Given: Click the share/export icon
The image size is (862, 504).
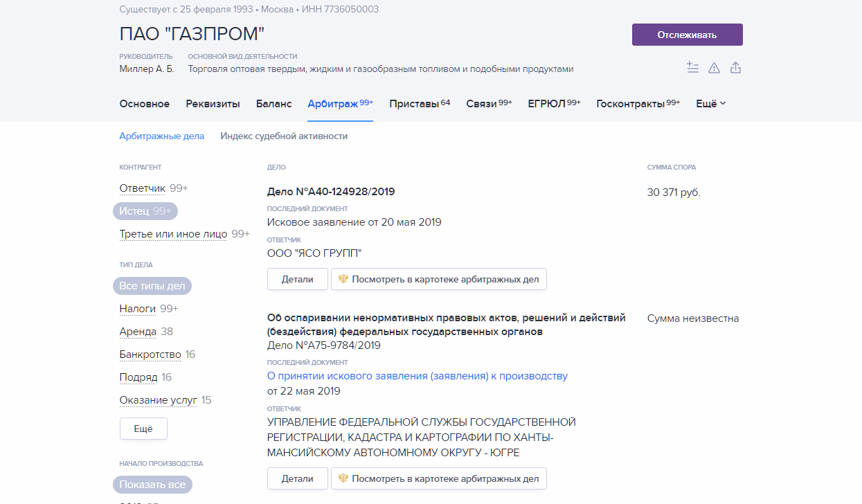Looking at the screenshot, I should pos(736,67).
